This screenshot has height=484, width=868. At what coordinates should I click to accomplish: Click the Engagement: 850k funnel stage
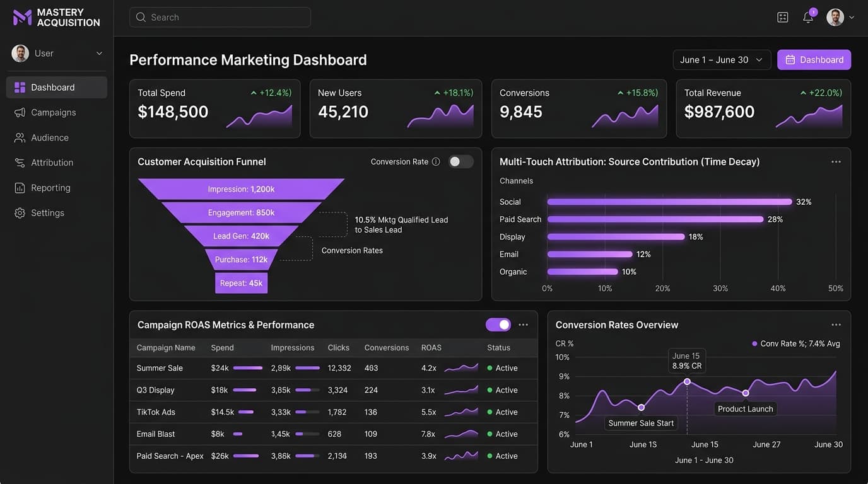click(x=241, y=213)
